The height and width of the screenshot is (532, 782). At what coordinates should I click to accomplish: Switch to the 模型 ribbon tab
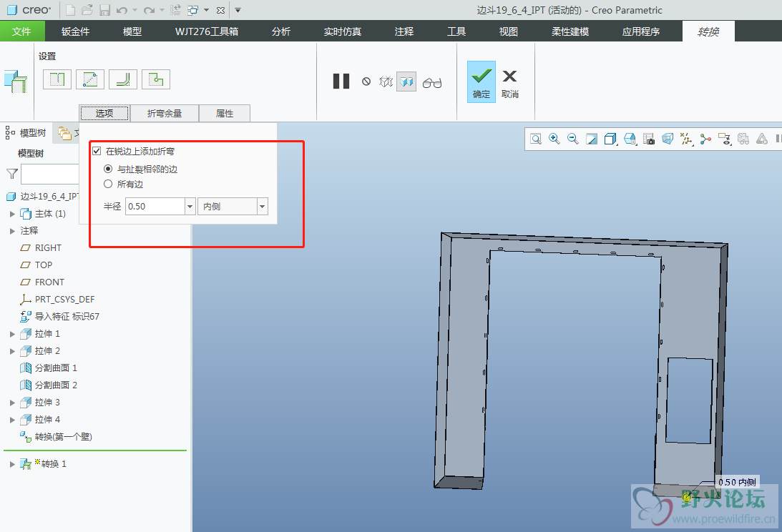click(132, 31)
